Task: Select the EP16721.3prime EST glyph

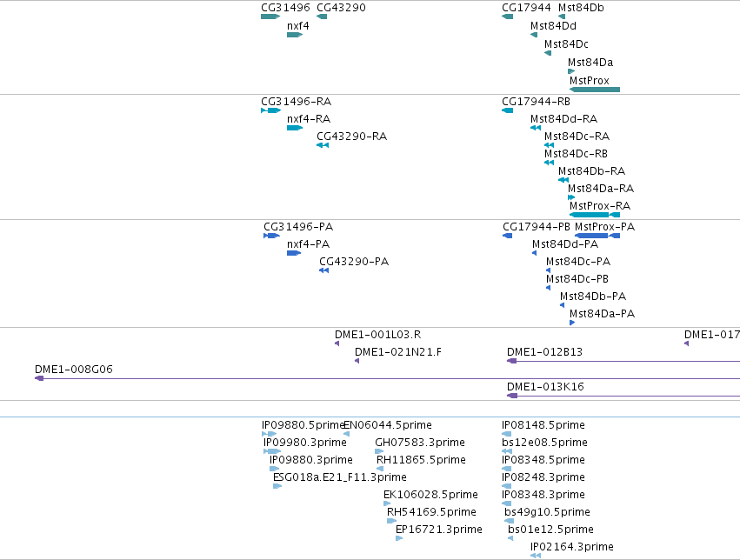Action: click(x=399, y=538)
